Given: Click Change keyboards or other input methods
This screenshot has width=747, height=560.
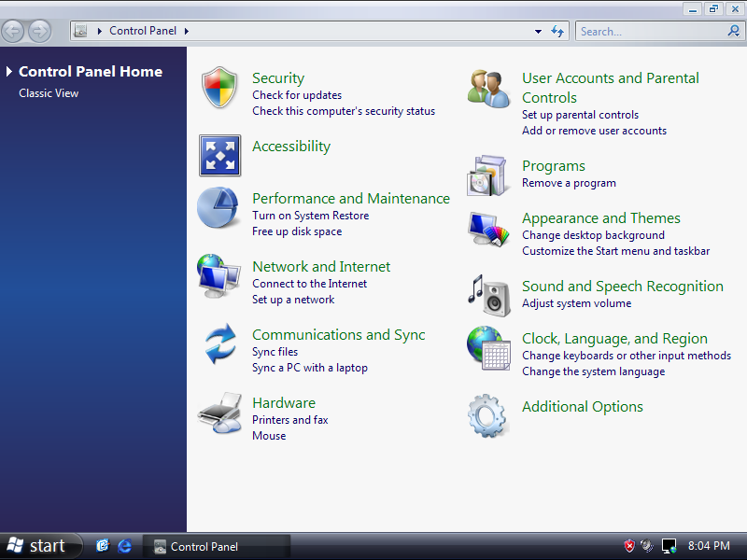Looking at the screenshot, I should 627,356.
